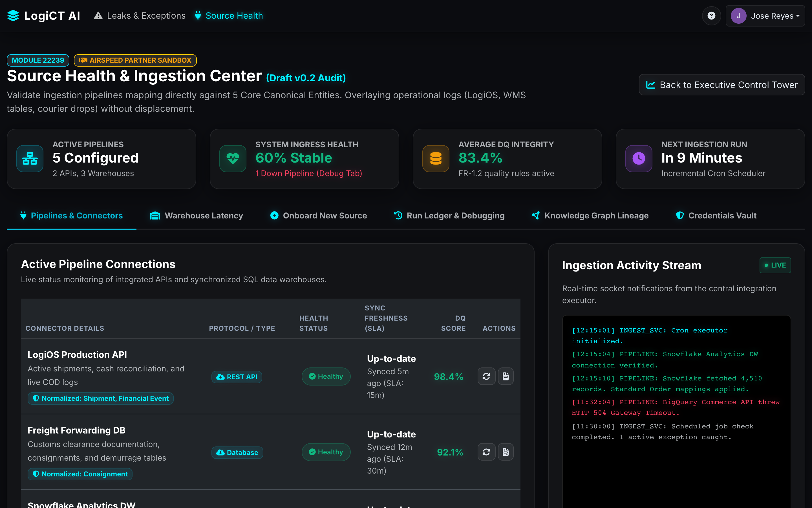Switch to the Knowledge Graph Lineage tab

tap(590, 216)
